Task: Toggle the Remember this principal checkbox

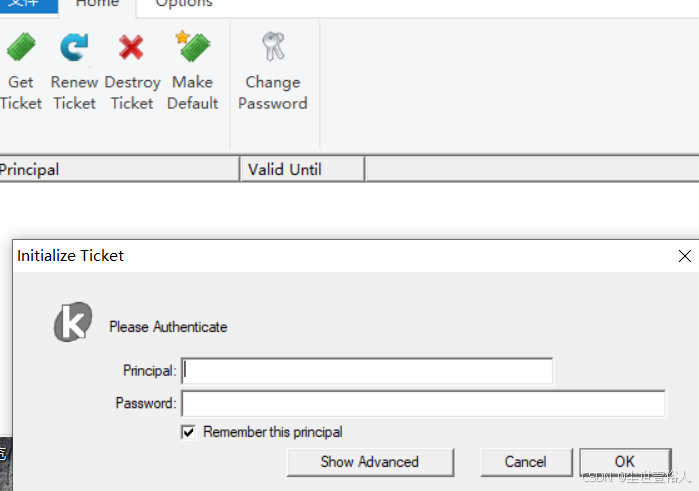Action: [x=188, y=432]
